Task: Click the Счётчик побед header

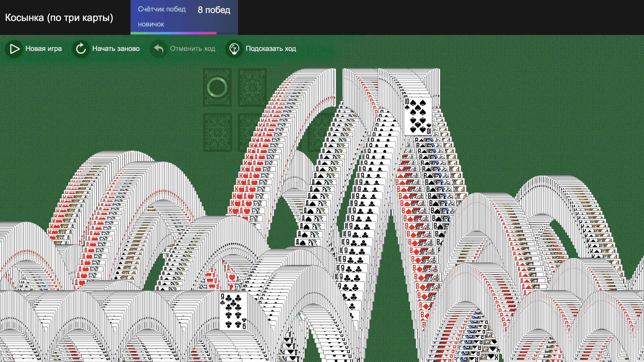Action: tap(162, 9)
